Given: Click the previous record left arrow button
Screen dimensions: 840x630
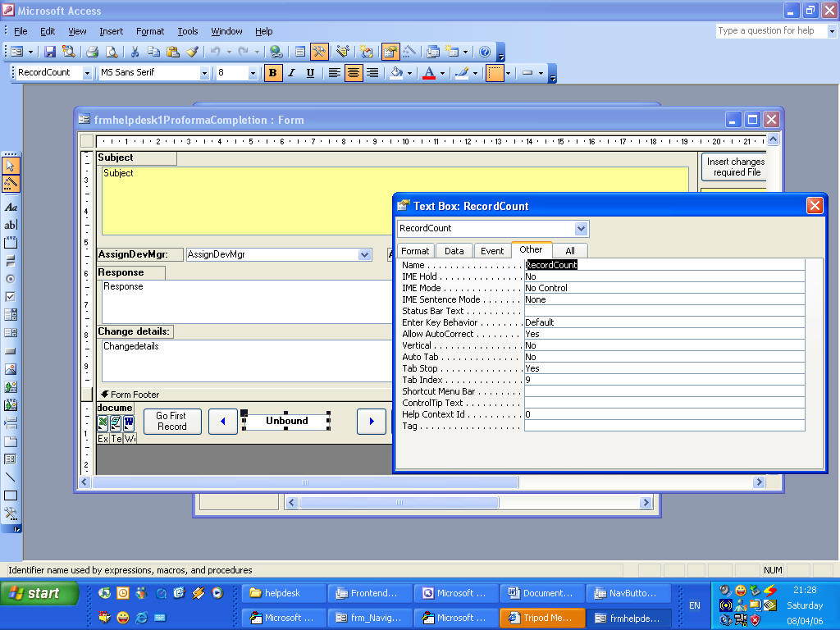Looking at the screenshot, I should 223,421.
